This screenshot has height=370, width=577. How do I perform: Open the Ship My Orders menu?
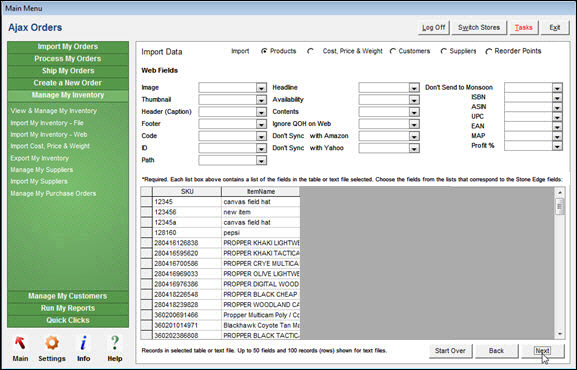pos(68,71)
